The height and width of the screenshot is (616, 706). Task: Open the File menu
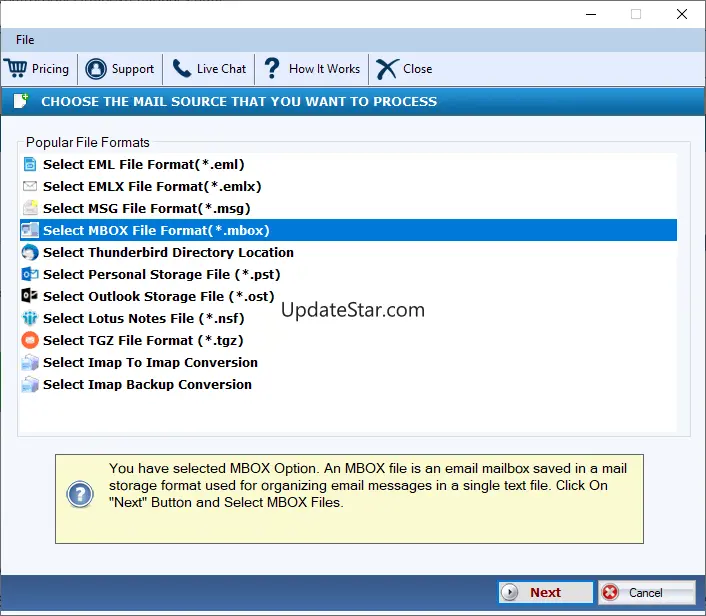25,40
